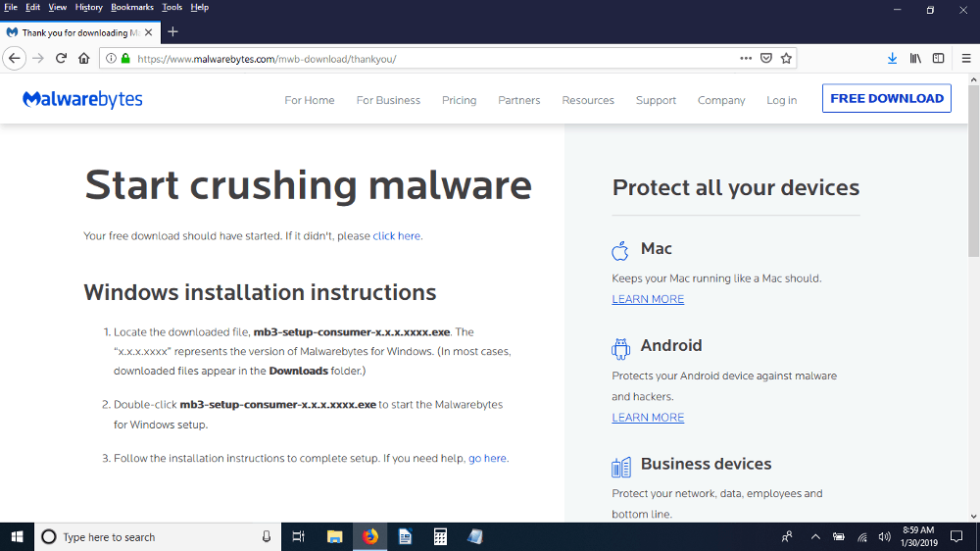Open the Resources navigation item
Viewport: 980px width, 551px height.
tap(587, 100)
